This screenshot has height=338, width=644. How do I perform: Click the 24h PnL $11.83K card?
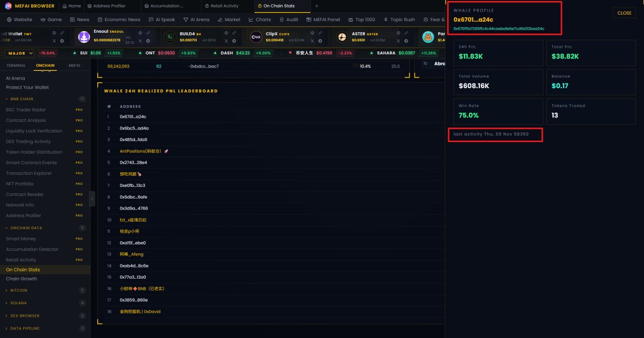coord(499,52)
